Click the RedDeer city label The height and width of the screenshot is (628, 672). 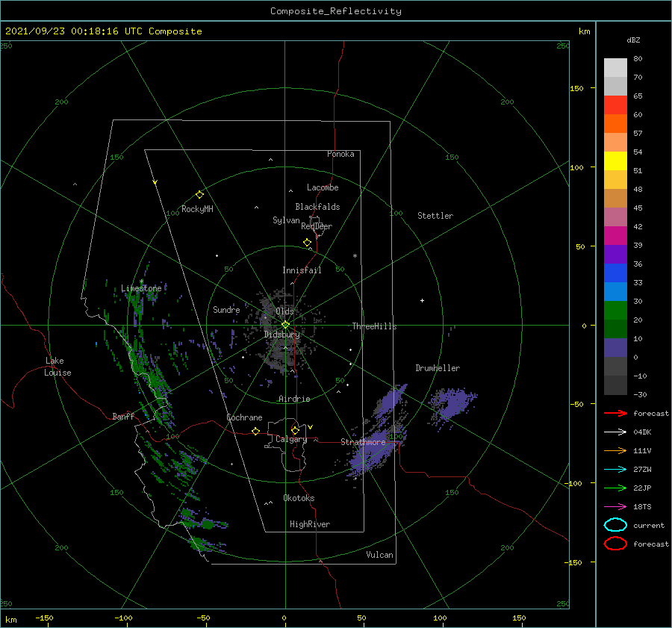coord(317,226)
